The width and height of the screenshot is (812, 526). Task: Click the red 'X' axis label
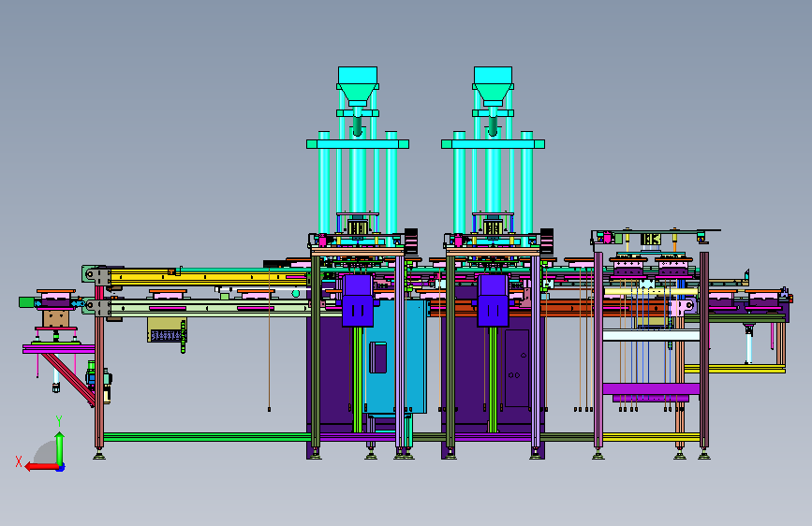(x=19, y=461)
